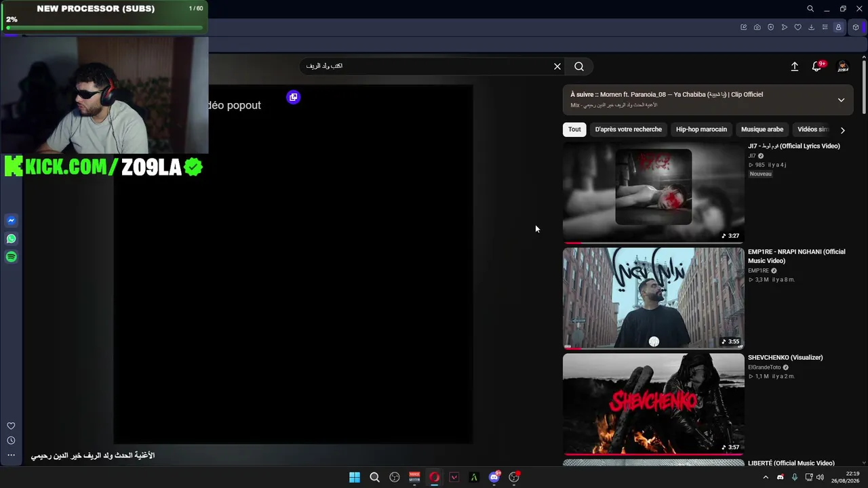The width and height of the screenshot is (868, 488).
Task: Select the 'Tout' filter chip
Action: coord(574,129)
